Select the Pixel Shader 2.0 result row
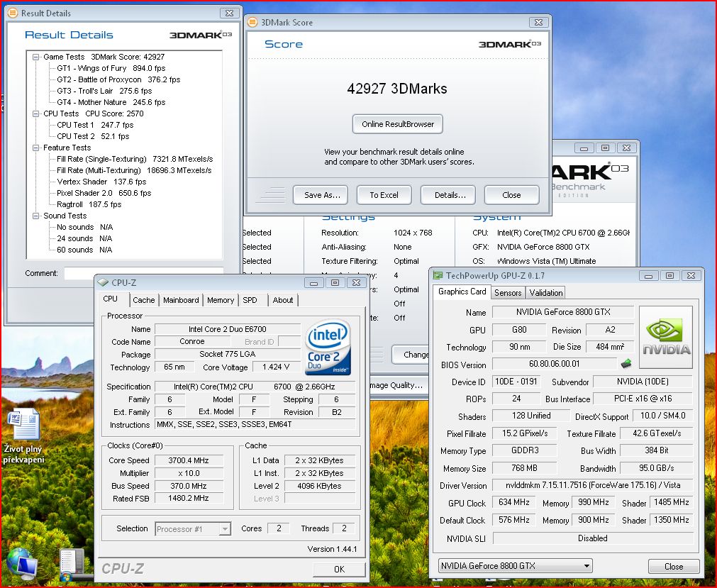The width and height of the screenshot is (717, 588). coord(104,193)
